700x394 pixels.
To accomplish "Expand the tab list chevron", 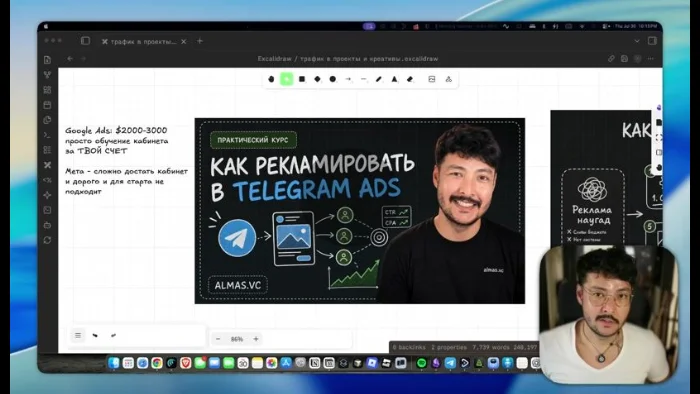I will (637, 41).
